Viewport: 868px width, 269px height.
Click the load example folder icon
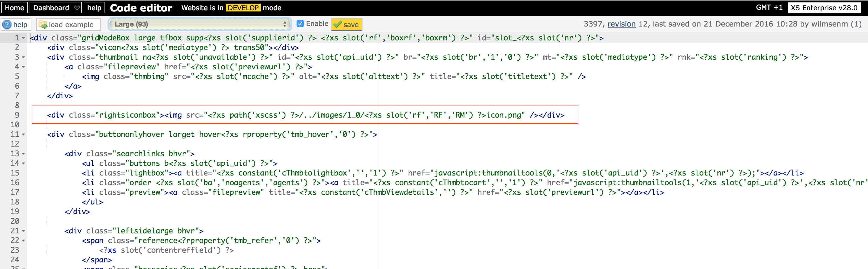(x=43, y=24)
